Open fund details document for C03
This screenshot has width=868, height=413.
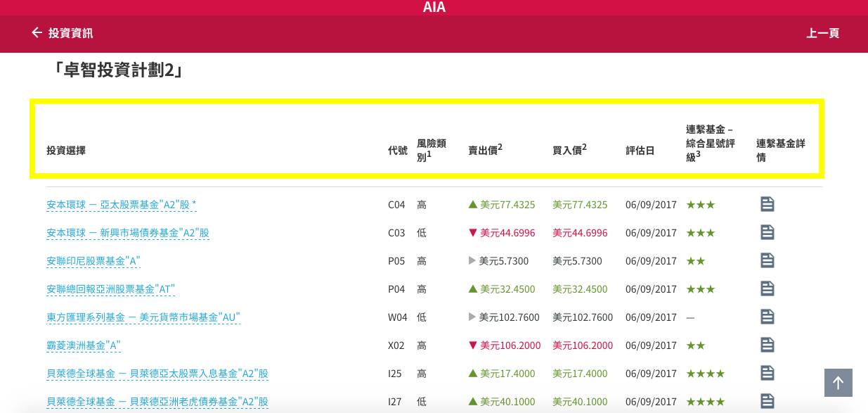pyautogui.click(x=767, y=232)
